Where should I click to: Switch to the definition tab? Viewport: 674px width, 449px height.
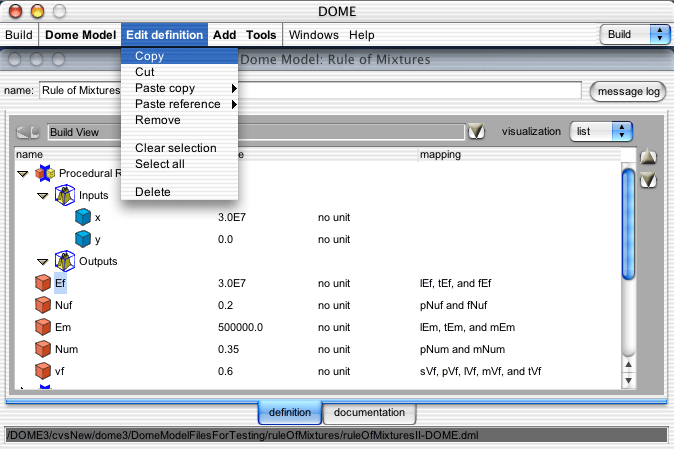(290, 412)
